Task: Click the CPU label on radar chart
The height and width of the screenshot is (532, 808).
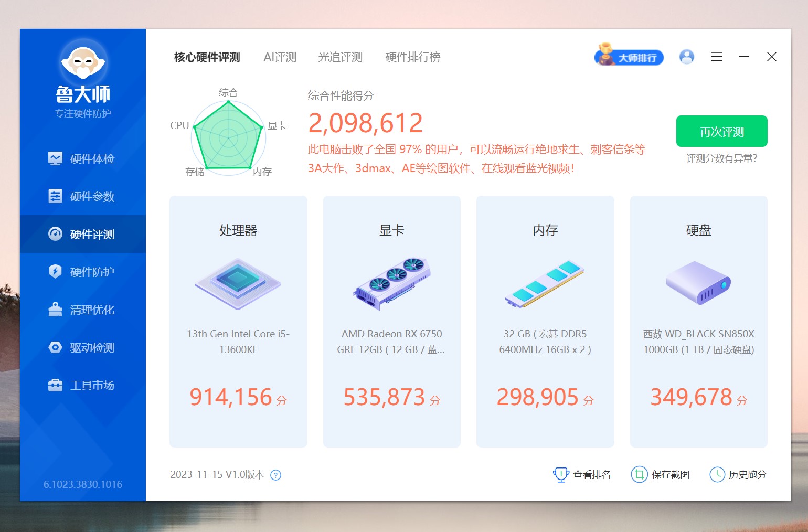Action: pos(179,126)
